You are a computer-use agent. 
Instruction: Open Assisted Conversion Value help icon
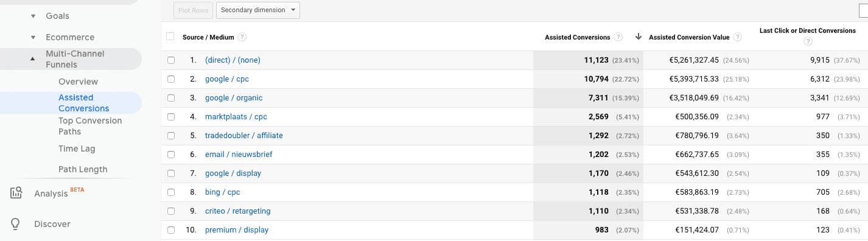738,37
